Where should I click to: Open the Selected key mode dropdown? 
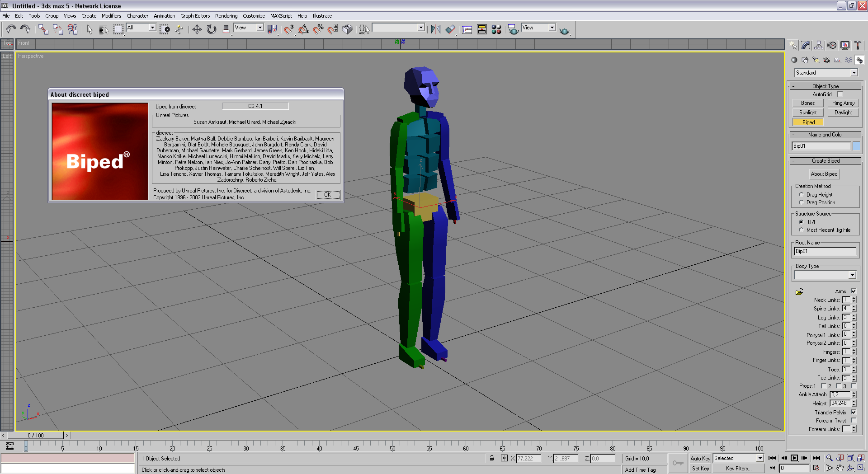(x=738, y=458)
